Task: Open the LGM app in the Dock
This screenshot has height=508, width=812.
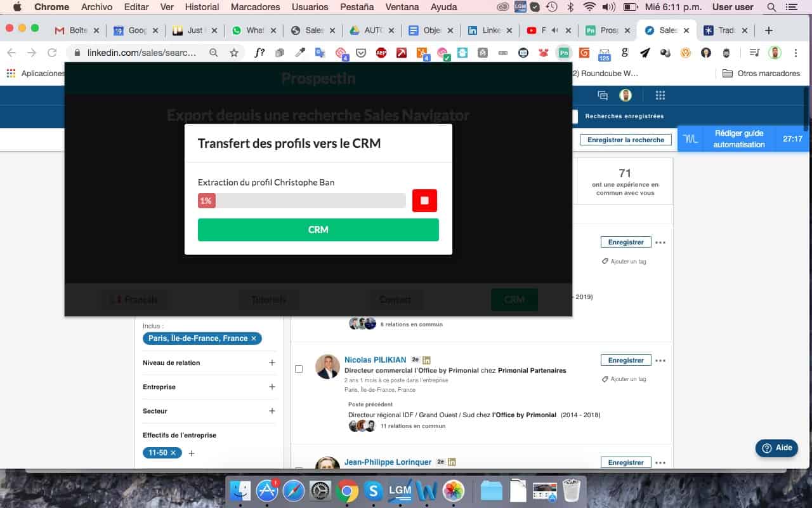Action: pyautogui.click(x=400, y=491)
